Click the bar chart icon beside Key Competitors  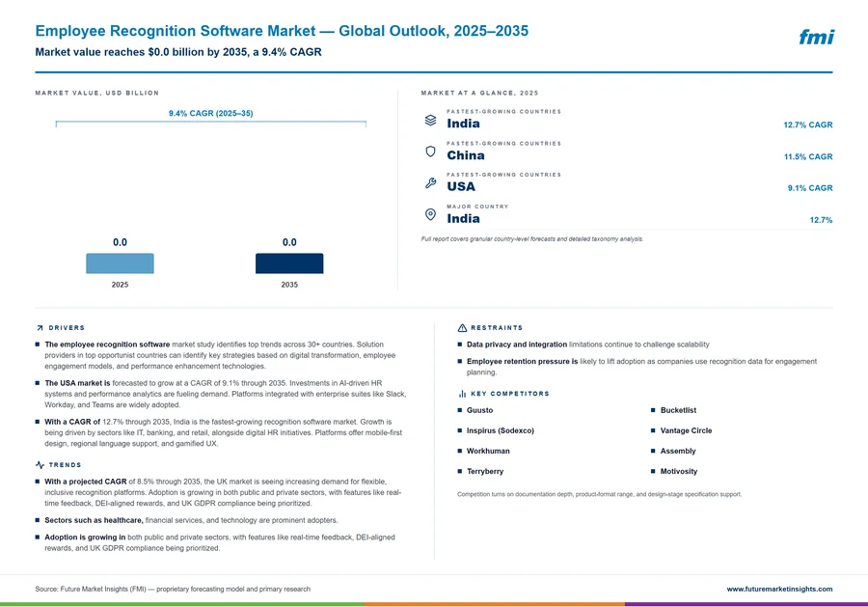coord(462,394)
